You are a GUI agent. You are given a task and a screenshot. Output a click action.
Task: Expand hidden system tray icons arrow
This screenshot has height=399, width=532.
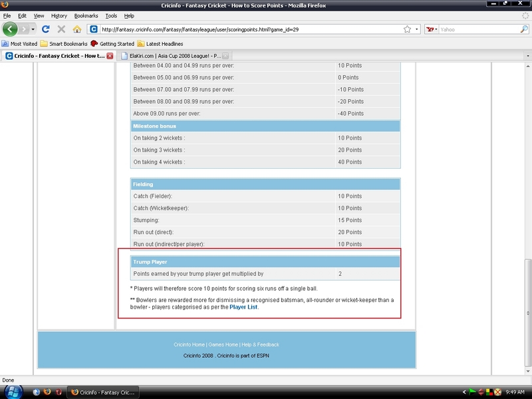pos(464,392)
